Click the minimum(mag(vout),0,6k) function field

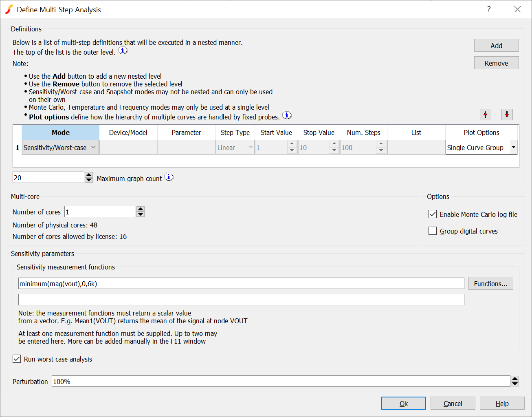(x=241, y=284)
